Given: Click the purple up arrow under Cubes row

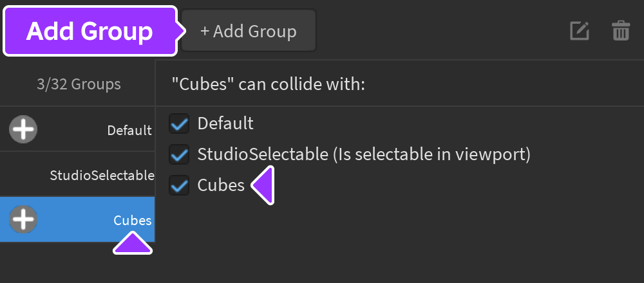Looking at the screenshot, I should coord(133,243).
